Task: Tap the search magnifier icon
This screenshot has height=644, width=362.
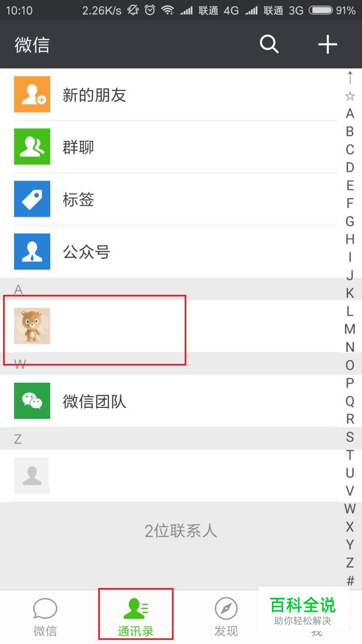Action: [269, 45]
